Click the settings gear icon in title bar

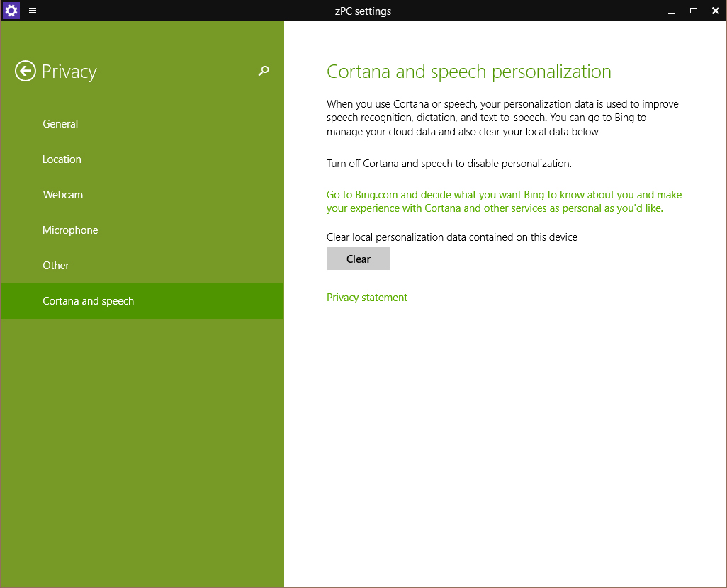[x=11, y=10]
